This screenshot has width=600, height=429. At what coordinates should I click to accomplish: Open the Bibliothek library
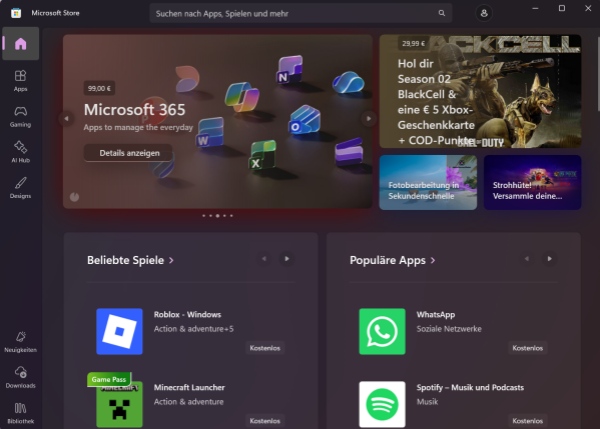[x=21, y=413]
